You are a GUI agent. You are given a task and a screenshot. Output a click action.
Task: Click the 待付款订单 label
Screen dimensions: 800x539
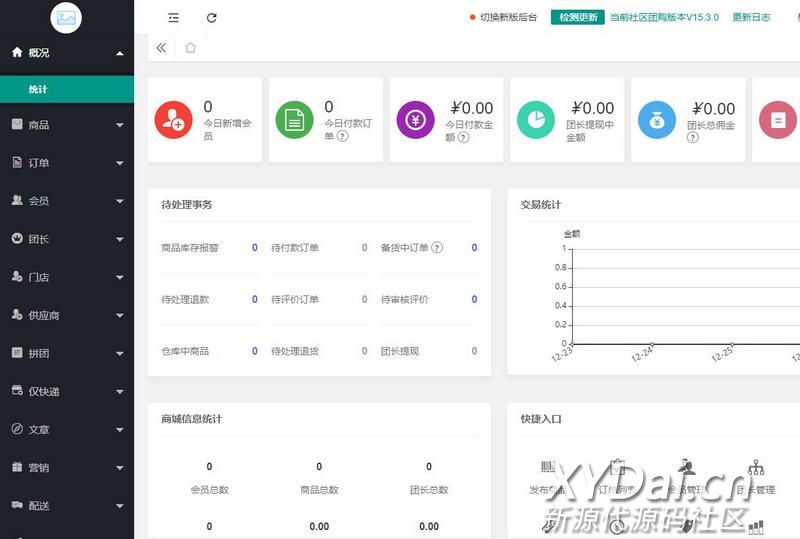pyautogui.click(x=295, y=248)
